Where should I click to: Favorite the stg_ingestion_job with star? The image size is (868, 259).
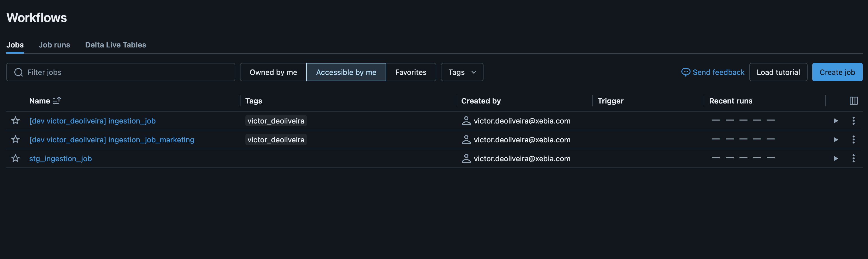pos(15,158)
